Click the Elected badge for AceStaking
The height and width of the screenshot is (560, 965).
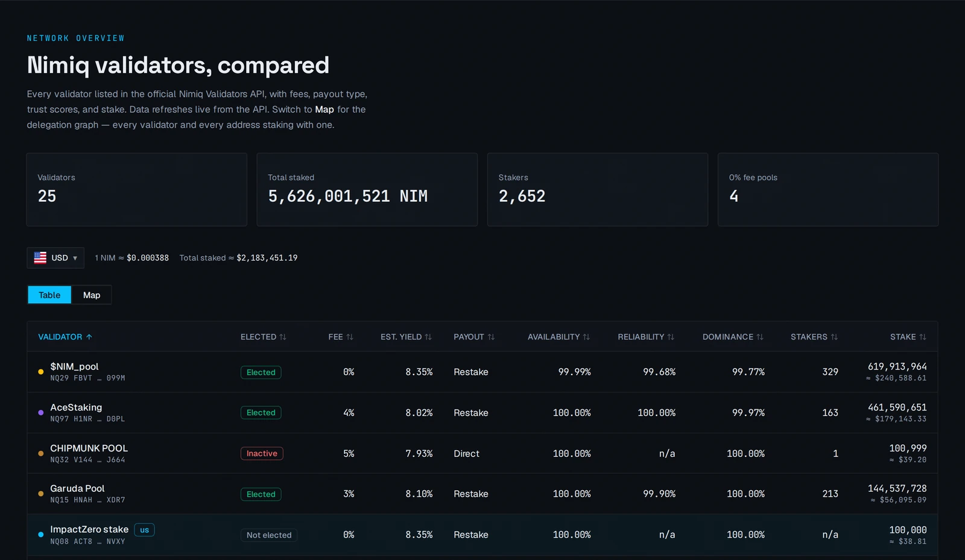261,413
